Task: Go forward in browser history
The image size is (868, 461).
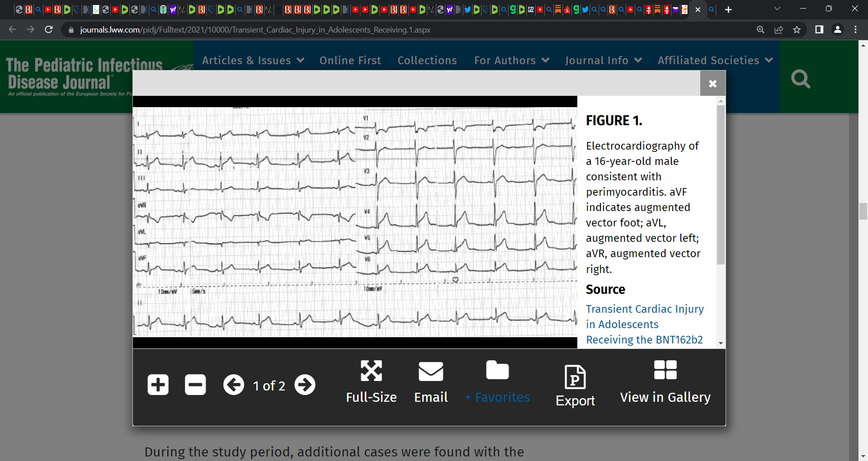Action: tap(30, 29)
